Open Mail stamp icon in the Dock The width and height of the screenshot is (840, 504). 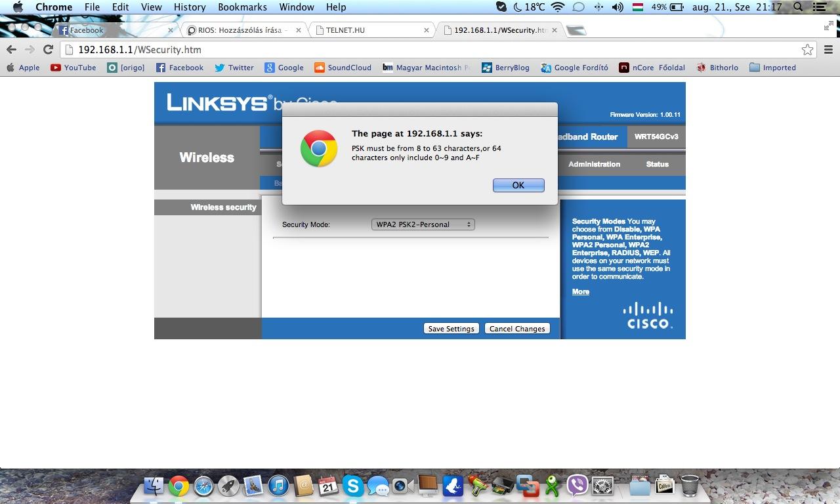point(253,486)
